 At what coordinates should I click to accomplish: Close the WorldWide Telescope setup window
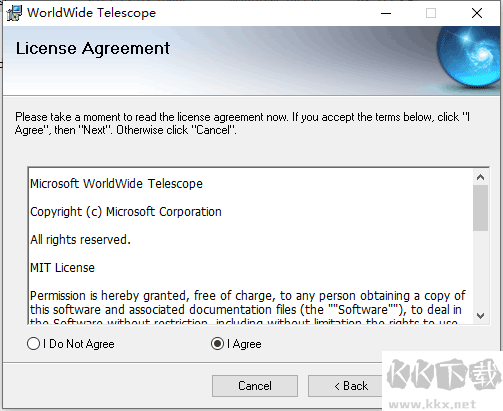pyautogui.click(x=477, y=13)
